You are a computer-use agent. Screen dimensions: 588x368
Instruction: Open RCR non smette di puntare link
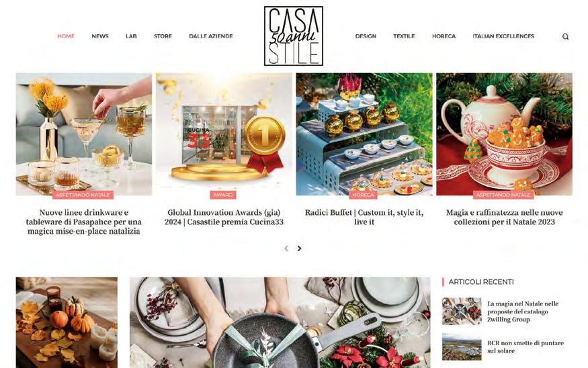click(526, 347)
